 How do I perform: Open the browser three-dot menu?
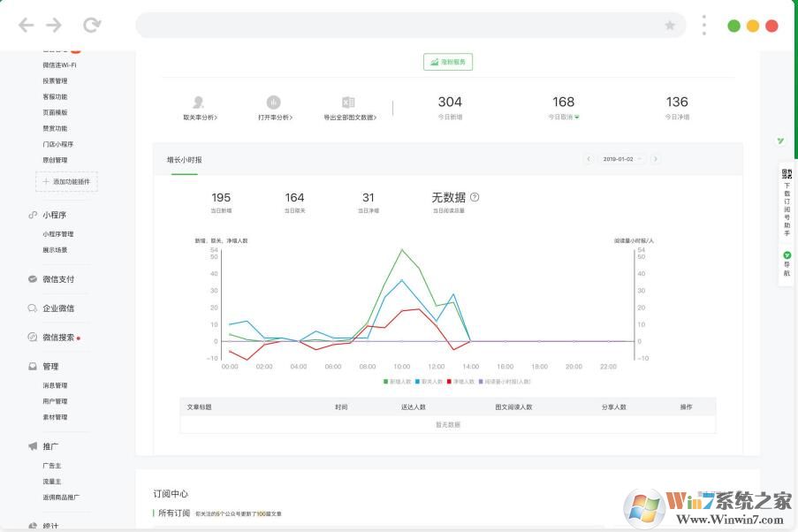703,25
